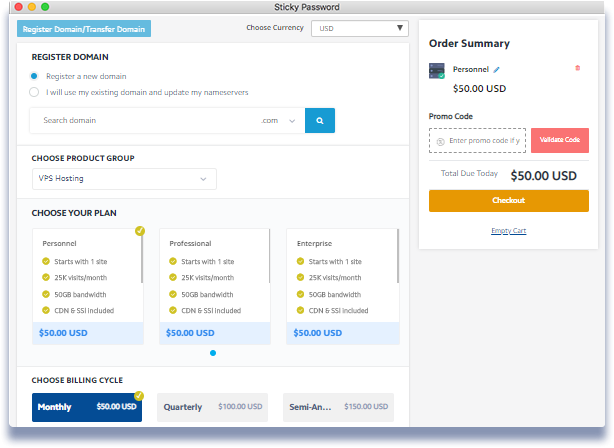Open the VPS Hosting product group dropdown
Image resolution: width=614 pixels, height=448 pixels.
[x=124, y=179]
